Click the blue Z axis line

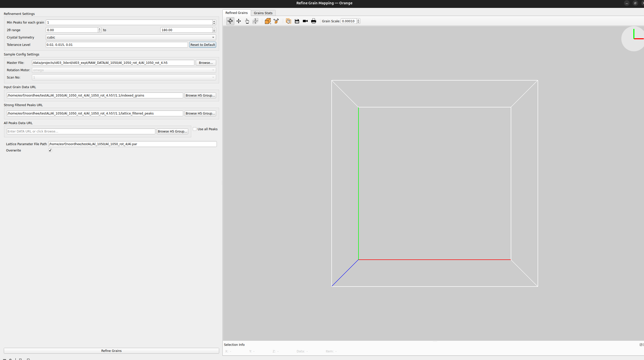(x=345, y=273)
